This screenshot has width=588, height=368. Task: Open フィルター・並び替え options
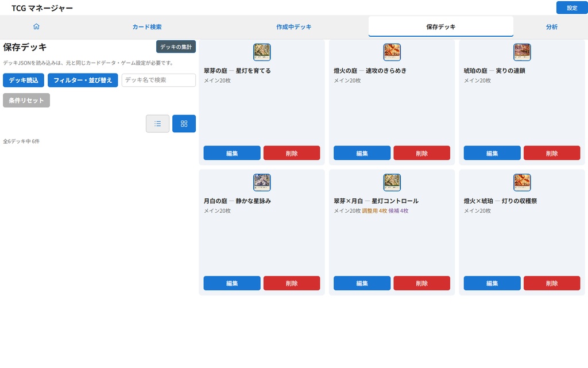click(x=83, y=80)
